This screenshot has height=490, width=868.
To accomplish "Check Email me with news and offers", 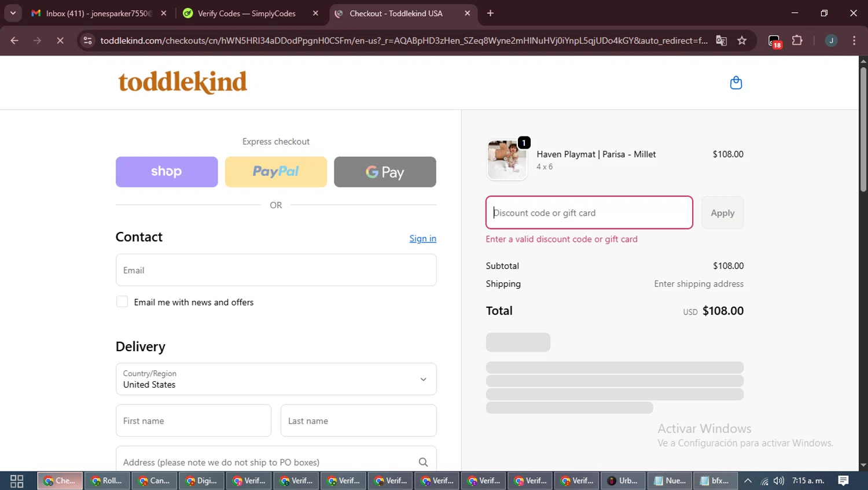I will (x=122, y=301).
